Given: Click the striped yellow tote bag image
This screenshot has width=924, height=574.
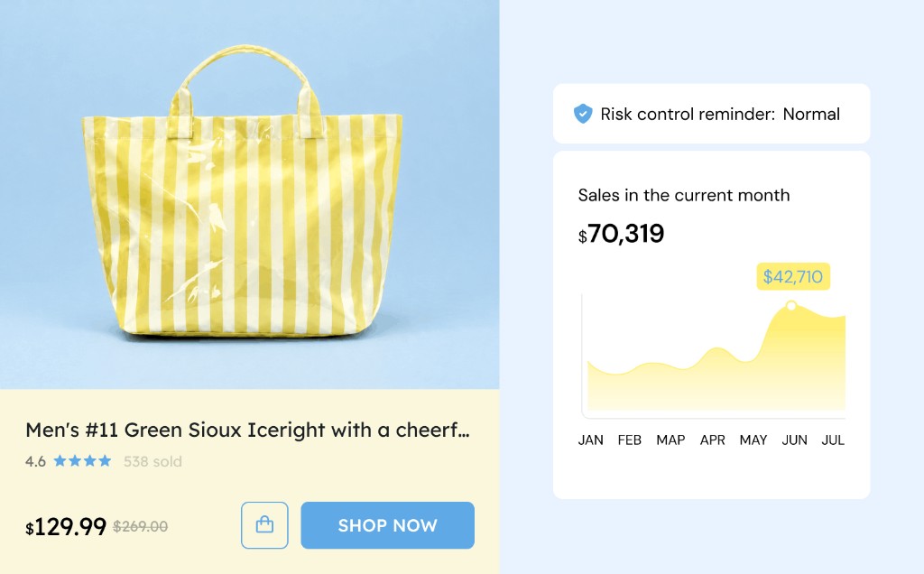Looking at the screenshot, I should pyautogui.click(x=242, y=191).
